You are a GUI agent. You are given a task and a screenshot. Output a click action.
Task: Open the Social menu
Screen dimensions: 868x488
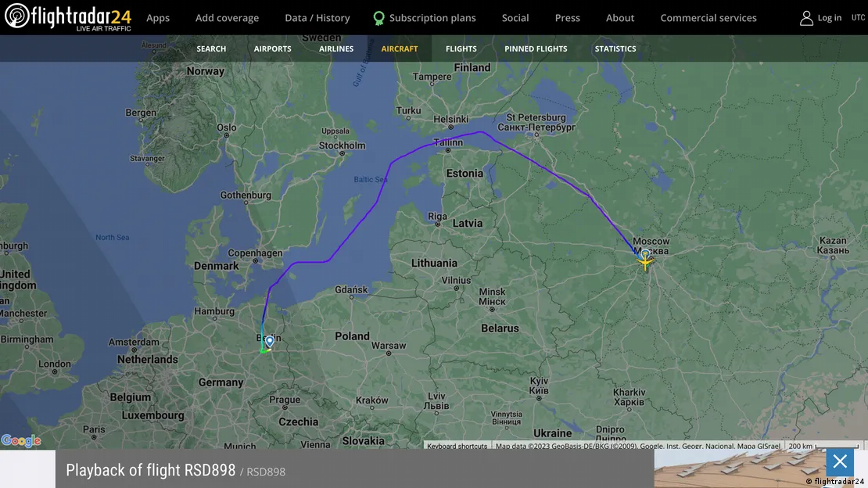tap(515, 18)
